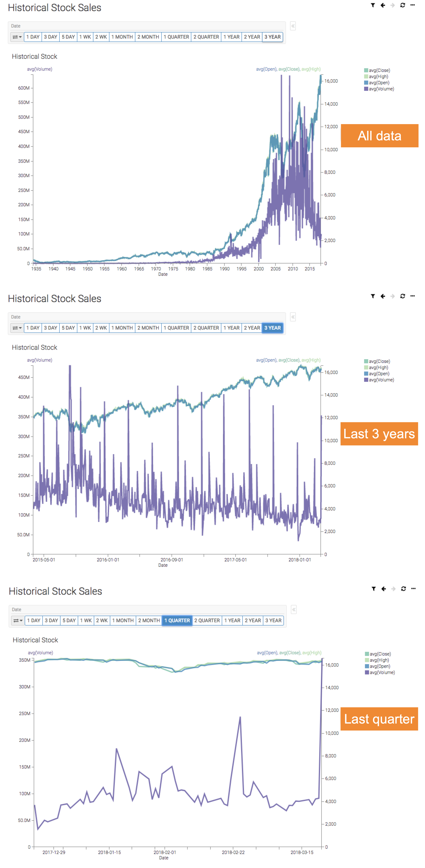Open middle Date filter options dropdown
Image resolution: width=425 pixels, height=868 pixels.
point(17,328)
